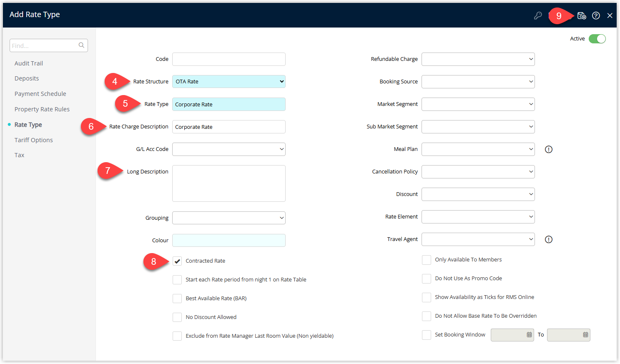
Task: Click the Rate Type text field
Action: click(x=229, y=104)
